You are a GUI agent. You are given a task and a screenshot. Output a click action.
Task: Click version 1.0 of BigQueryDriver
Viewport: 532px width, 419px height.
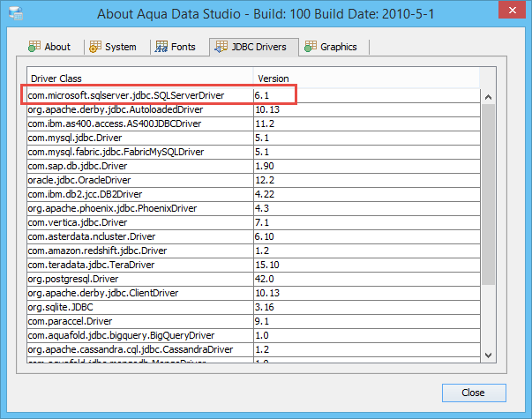[262, 335]
